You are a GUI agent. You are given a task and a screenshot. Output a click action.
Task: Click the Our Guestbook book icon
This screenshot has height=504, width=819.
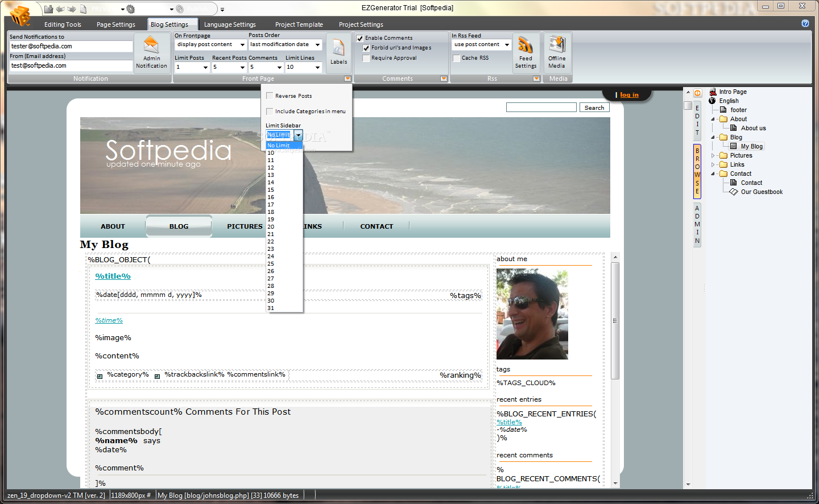(x=734, y=192)
